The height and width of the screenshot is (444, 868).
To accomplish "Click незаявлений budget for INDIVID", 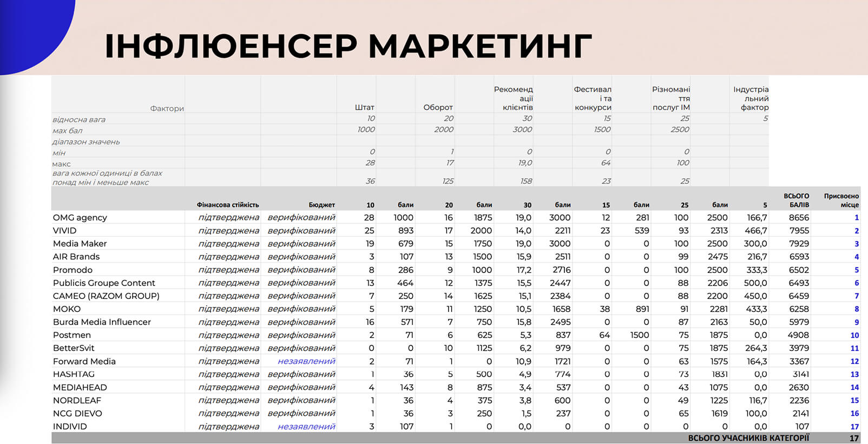I will [307, 427].
